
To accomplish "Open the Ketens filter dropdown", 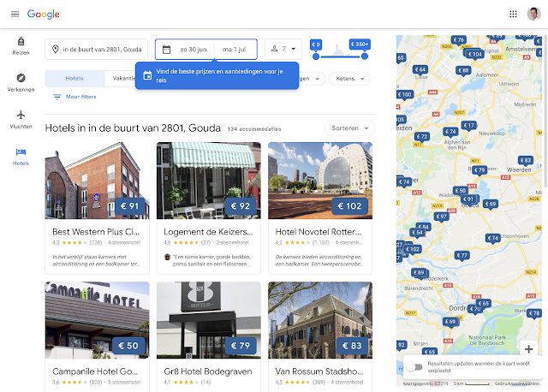I will click(x=350, y=79).
